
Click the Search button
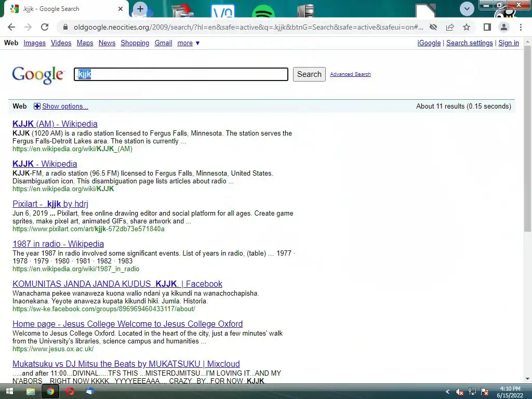coord(309,74)
